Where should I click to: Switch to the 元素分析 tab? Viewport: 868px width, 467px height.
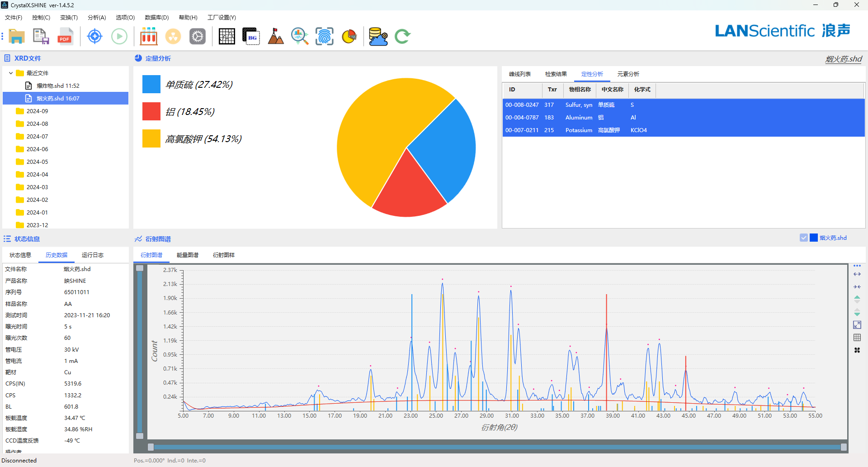pyautogui.click(x=628, y=74)
